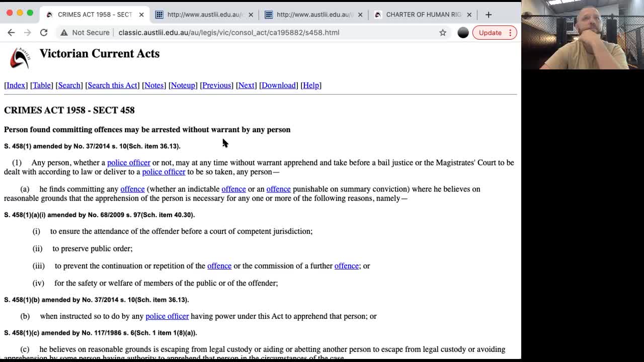Open the Index link
Image resolution: width=644 pixels, height=362 pixels.
pyautogui.click(x=16, y=85)
